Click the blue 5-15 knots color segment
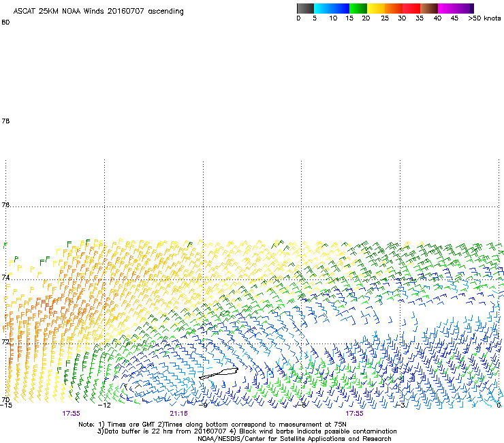504x443 pixels. pos(332,8)
